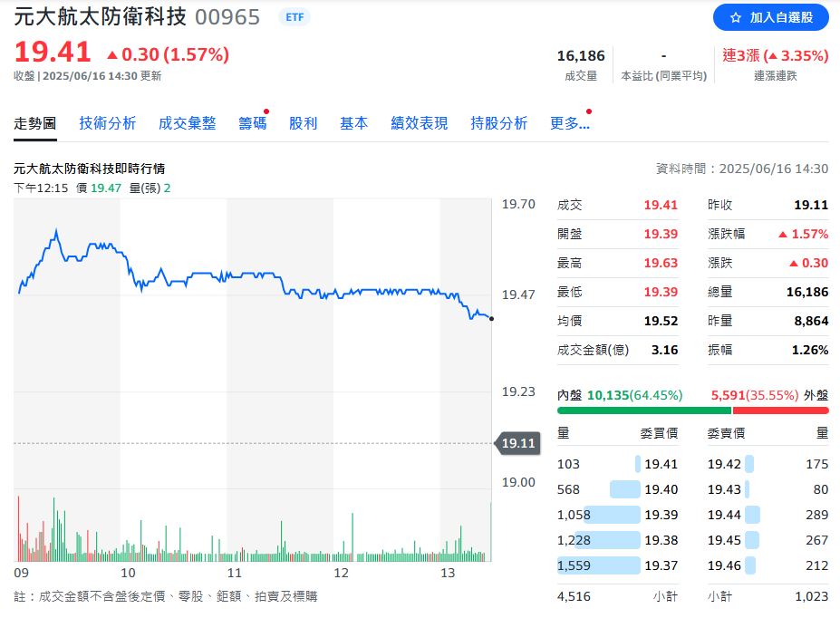The height and width of the screenshot is (618, 840).
Task: Click the bid volume 1,559
Action: pos(574,565)
